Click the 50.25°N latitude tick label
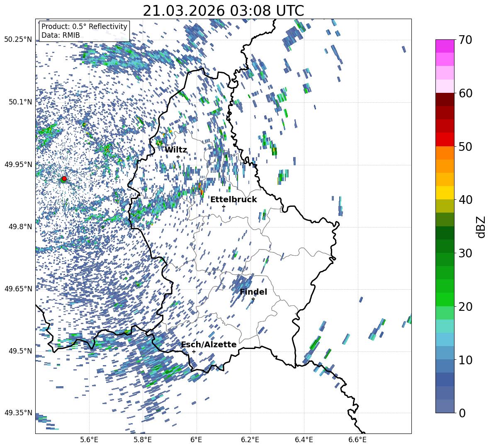 coord(18,40)
